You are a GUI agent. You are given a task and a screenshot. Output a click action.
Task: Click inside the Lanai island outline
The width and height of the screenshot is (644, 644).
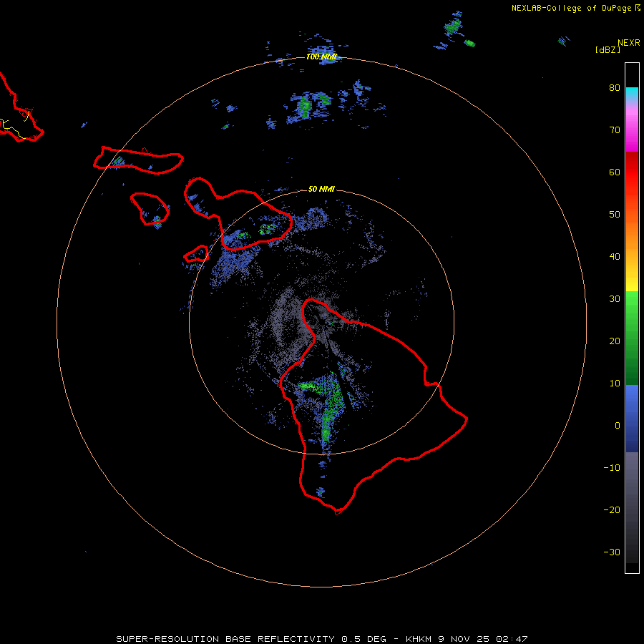(150, 209)
